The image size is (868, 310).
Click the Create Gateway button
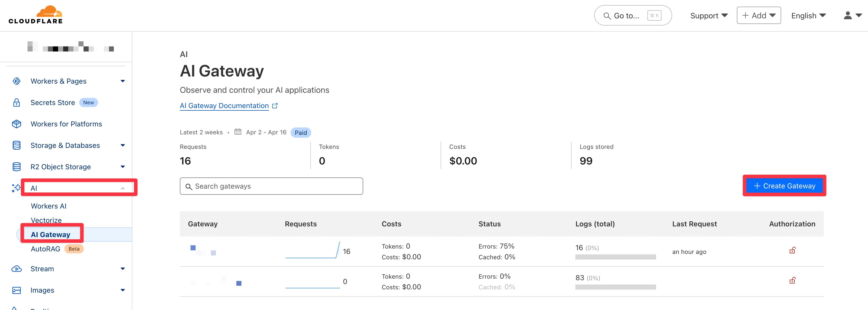[784, 186]
